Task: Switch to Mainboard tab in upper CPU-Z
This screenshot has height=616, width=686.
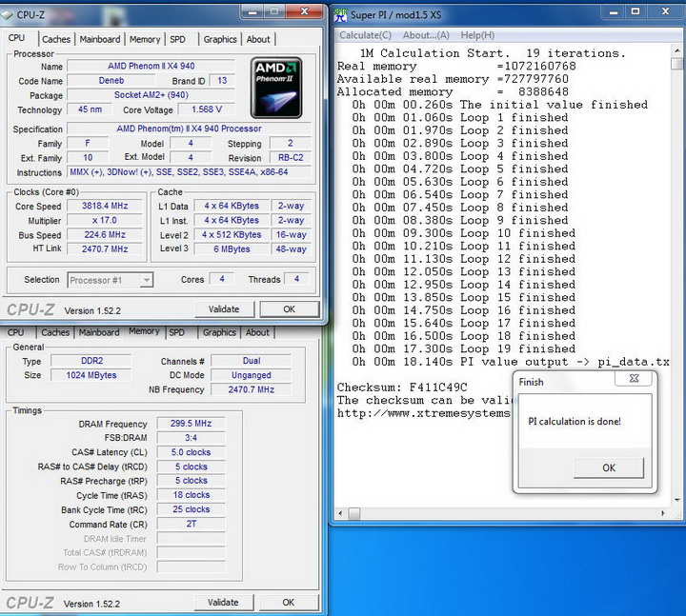Action: coord(100,39)
